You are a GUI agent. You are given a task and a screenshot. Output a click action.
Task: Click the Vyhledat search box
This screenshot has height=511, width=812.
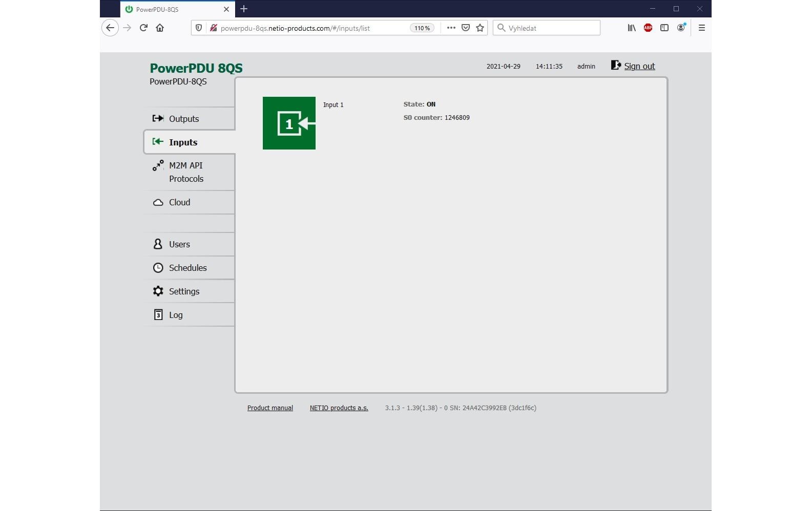(x=547, y=28)
